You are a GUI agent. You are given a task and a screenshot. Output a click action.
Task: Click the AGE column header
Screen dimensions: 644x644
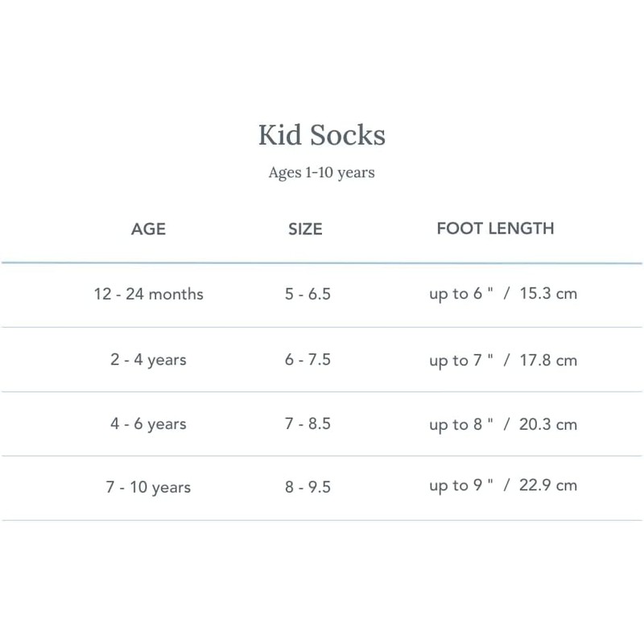coord(148,229)
